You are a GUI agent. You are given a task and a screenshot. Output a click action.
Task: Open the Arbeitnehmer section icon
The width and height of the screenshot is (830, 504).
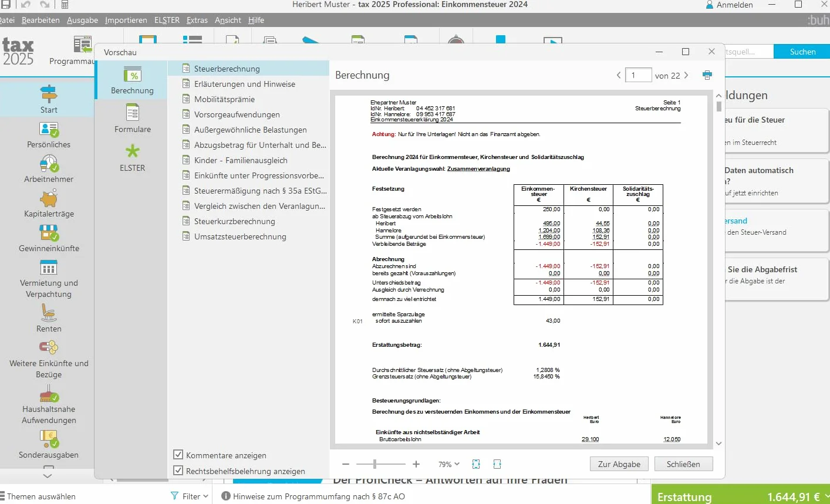(49, 164)
